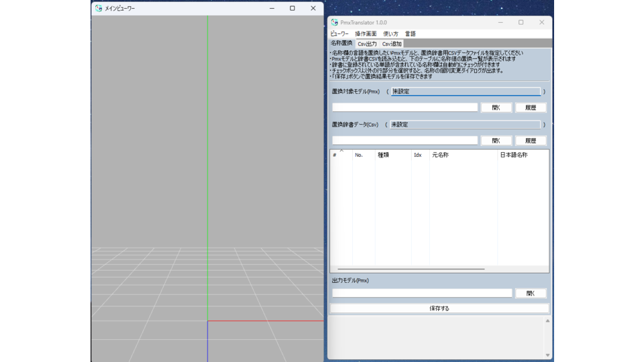Click 開く button for 出力モデル(Pmx)
Screen dimensions: 644x362
pos(531,293)
